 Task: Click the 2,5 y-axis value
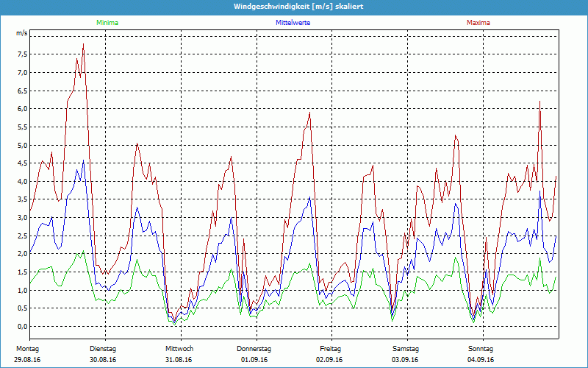[22, 236]
